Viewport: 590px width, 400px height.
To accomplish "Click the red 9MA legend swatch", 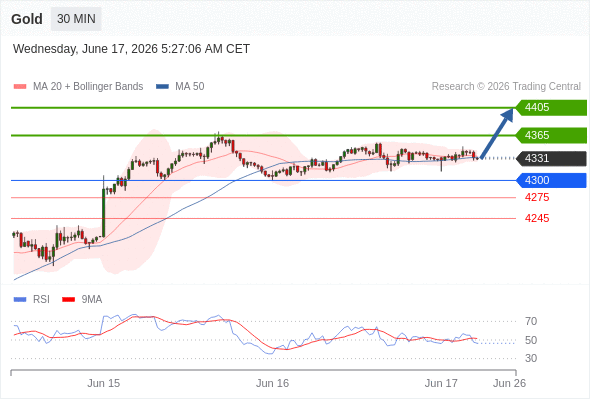I will click(68, 300).
